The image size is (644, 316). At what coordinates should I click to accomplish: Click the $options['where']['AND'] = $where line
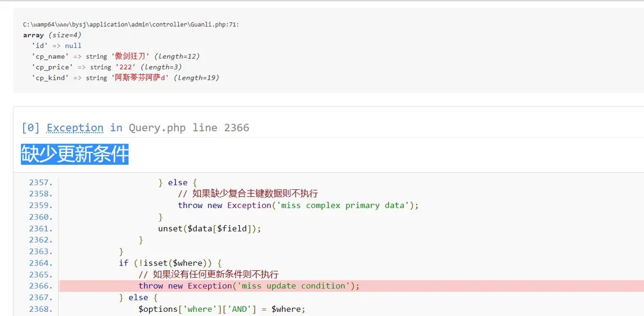[222, 308]
